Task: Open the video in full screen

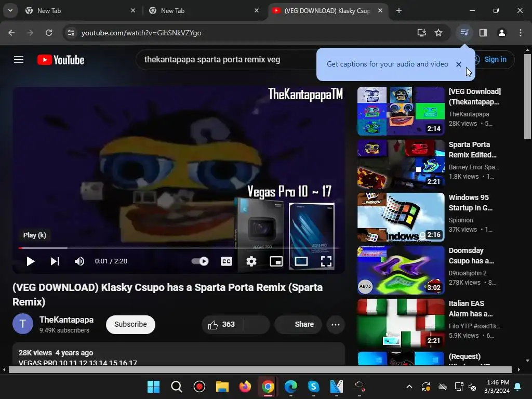Action: 326,261
